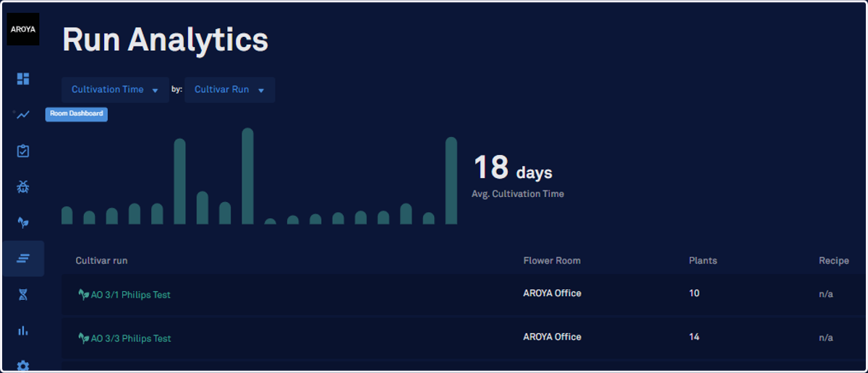Click AROYA Office in AO 3/1 row

552,293
